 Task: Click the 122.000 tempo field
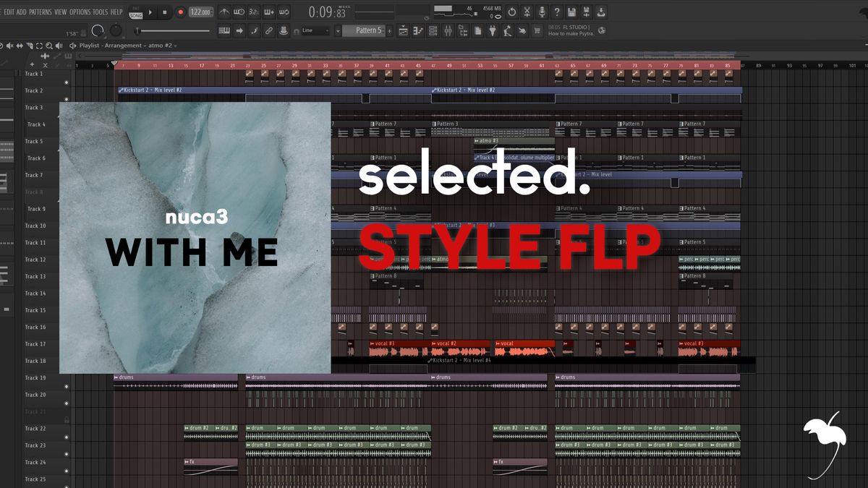click(x=200, y=12)
